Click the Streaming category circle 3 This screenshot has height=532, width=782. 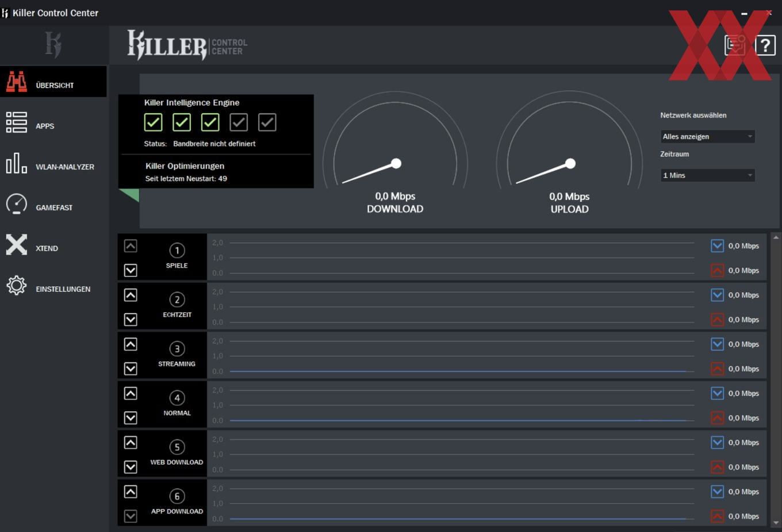(x=177, y=349)
